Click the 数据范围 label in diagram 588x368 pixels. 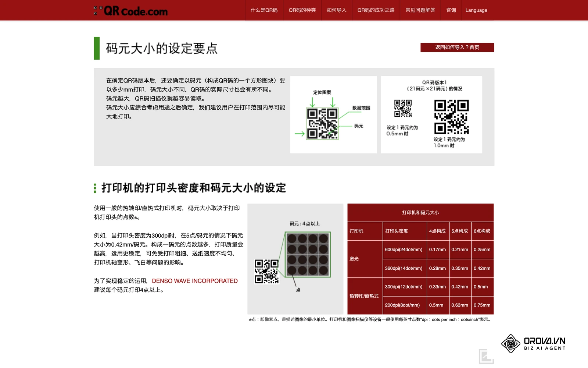click(361, 108)
